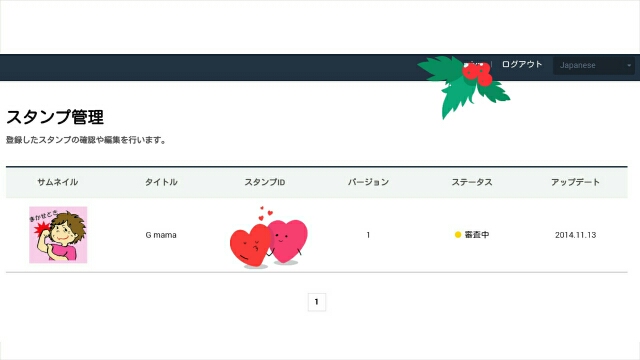Click the G mama stamp thumbnail image
This screenshot has width=640, height=360.
(58, 235)
